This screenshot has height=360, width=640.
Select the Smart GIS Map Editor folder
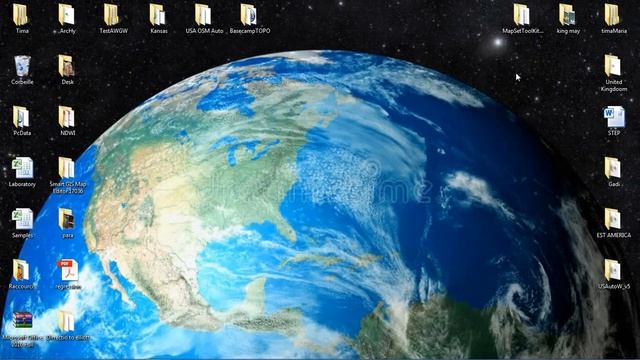coord(67,168)
